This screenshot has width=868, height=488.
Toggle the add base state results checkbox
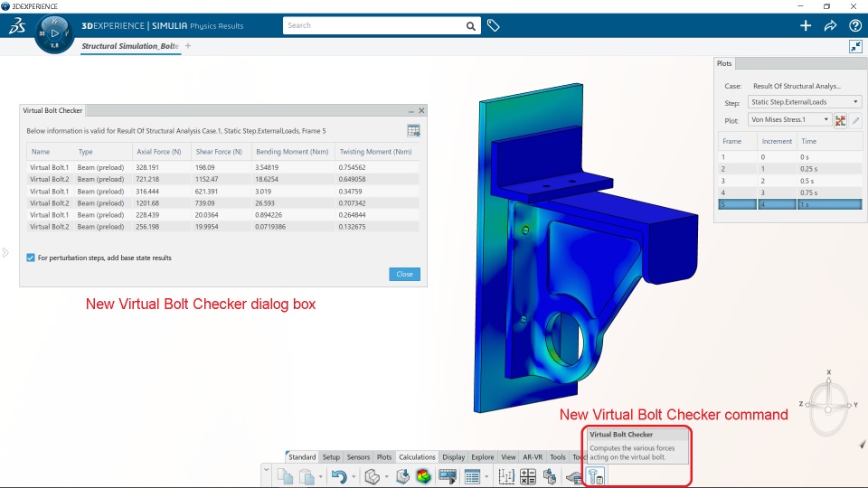pos(31,258)
